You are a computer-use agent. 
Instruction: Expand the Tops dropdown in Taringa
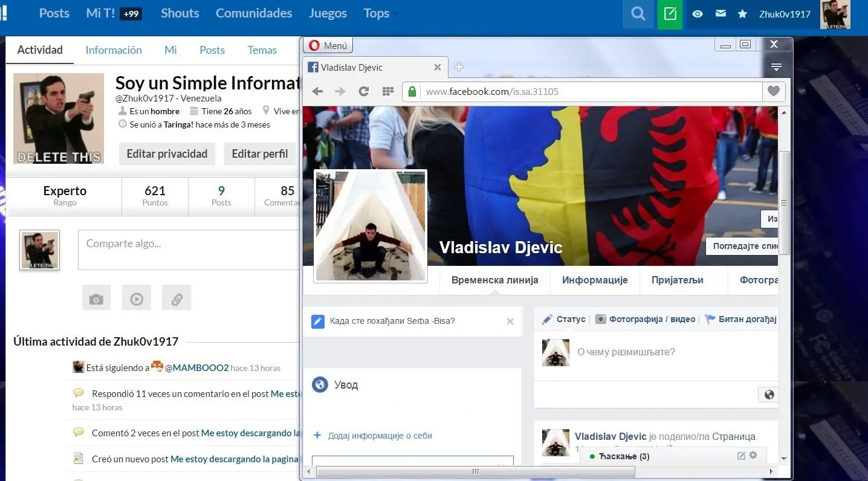381,13
